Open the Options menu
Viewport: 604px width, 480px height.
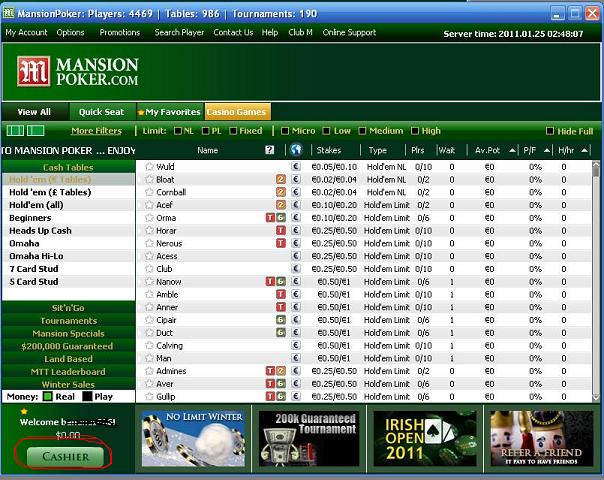click(x=70, y=32)
